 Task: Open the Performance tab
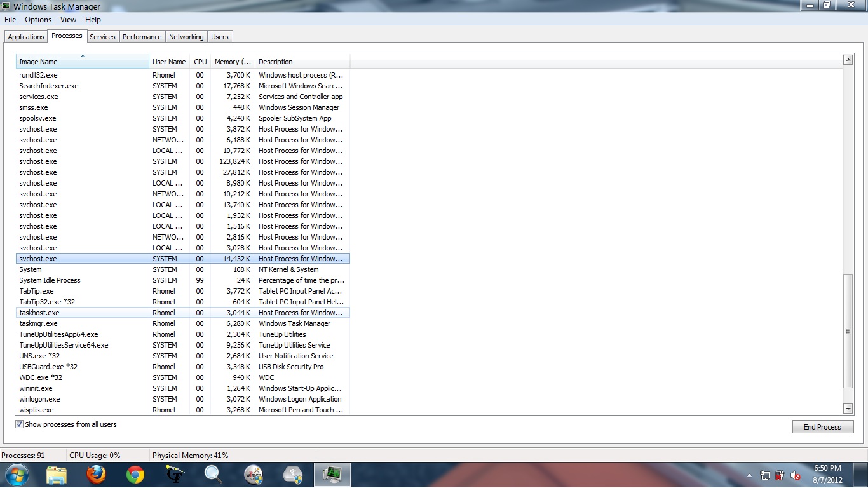click(142, 37)
